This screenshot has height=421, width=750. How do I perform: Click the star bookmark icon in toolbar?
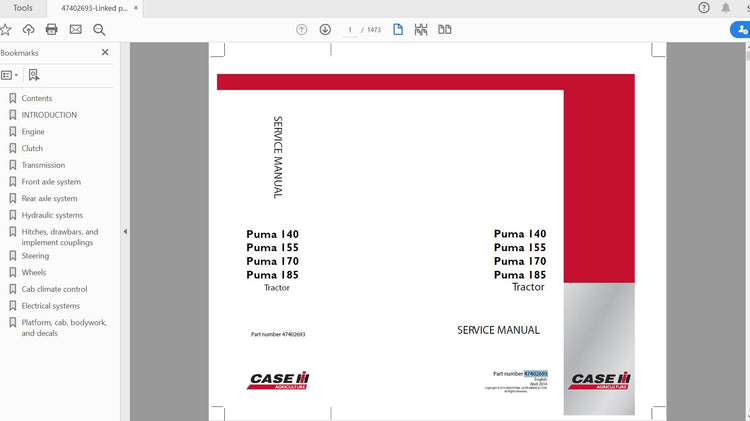[5, 30]
